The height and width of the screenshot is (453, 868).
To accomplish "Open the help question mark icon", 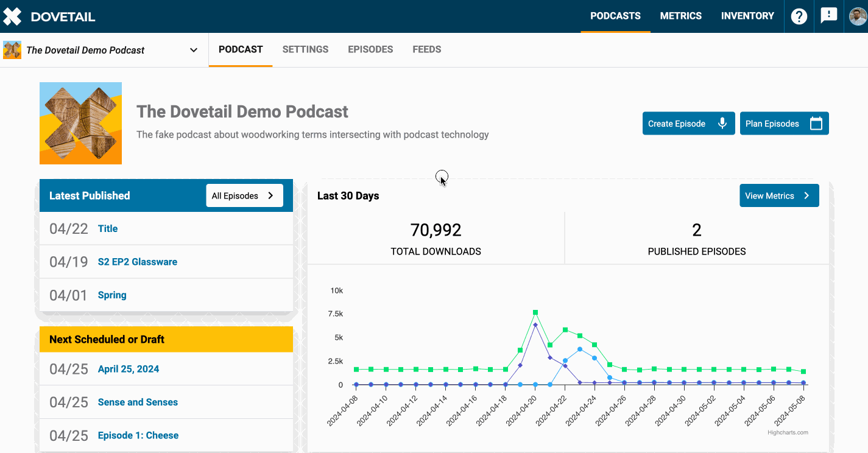I will pyautogui.click(x=799, y=16).
